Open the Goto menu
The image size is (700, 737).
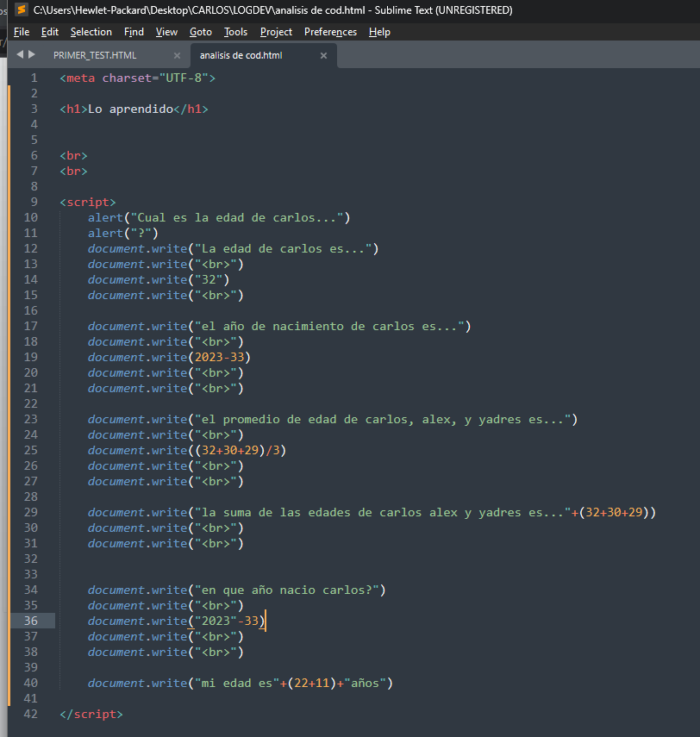[201, 32]
